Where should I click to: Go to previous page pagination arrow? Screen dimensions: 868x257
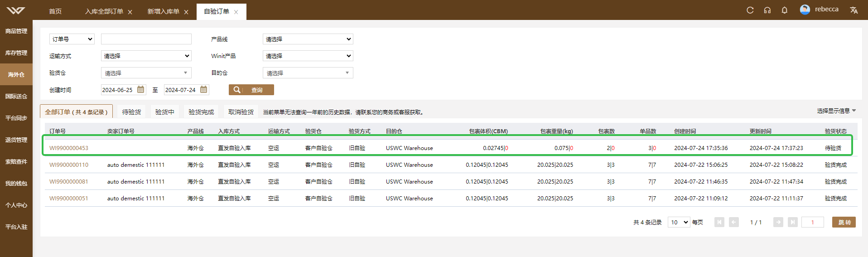[734, 222]
